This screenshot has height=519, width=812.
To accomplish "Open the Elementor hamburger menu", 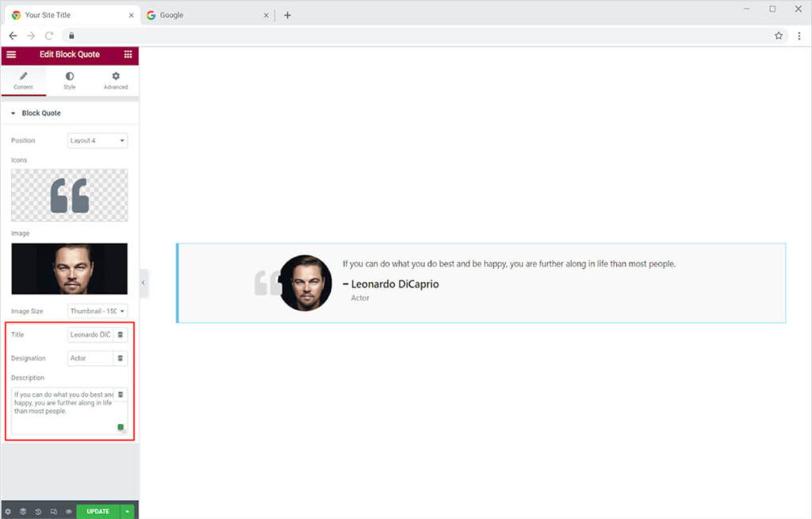I will tap(11, 55).
